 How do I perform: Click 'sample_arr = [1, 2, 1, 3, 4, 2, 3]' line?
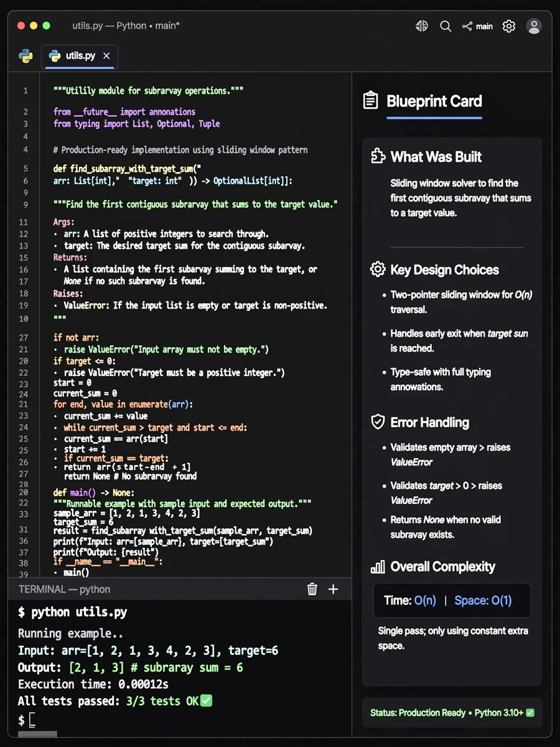pos(127,514)
